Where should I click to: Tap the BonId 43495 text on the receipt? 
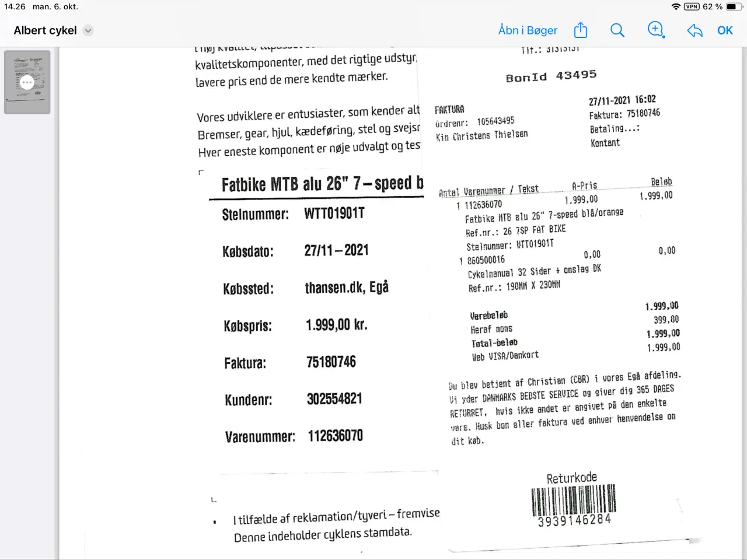[551, 76]
